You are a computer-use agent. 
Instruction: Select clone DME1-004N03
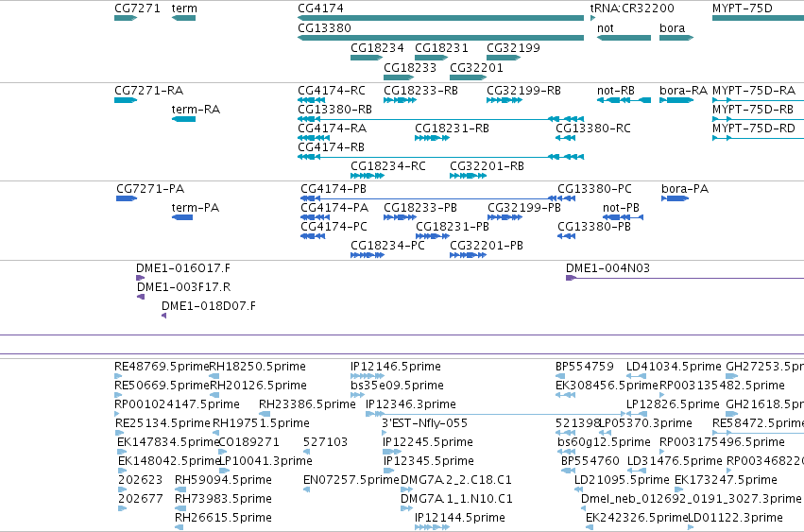(685, 278)
